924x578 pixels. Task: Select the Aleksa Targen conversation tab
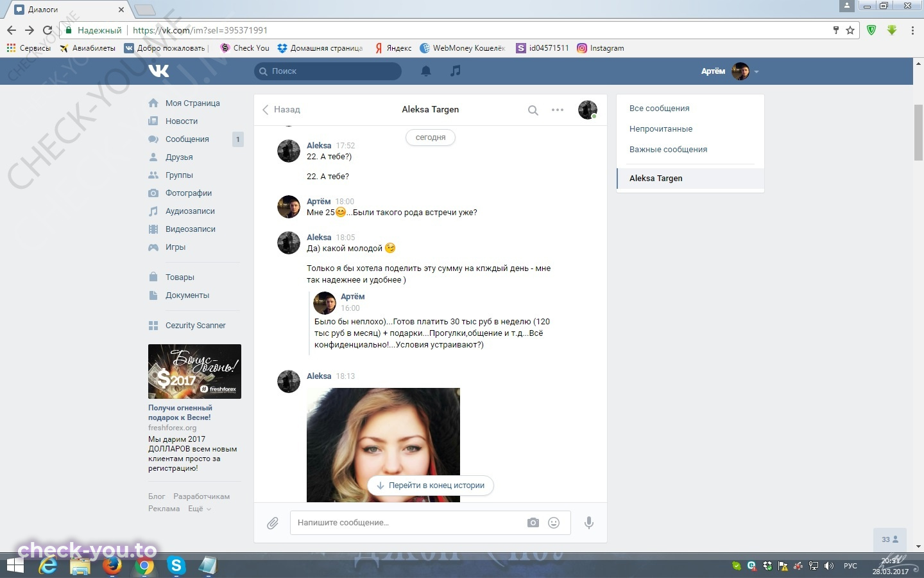[690, 179]
